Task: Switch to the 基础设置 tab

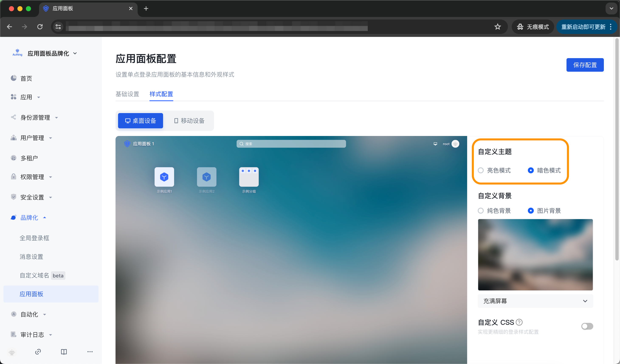Action: point(127,94)
